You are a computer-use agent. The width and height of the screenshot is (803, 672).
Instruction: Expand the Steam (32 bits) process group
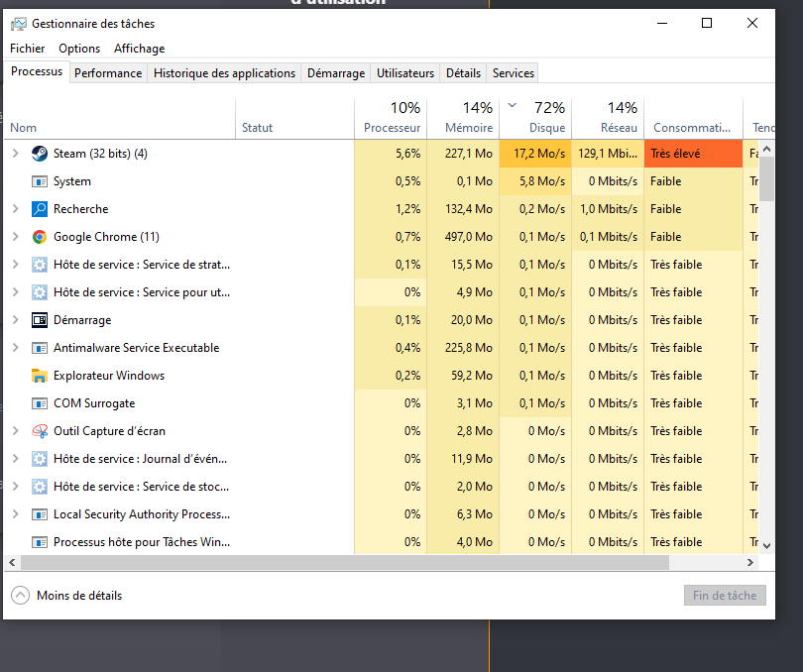(x=15, y=154)
